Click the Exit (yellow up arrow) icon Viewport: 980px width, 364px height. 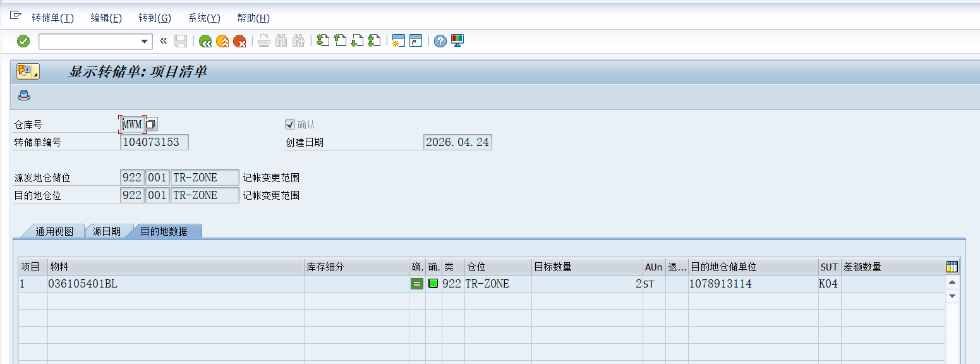pos(222,40)
